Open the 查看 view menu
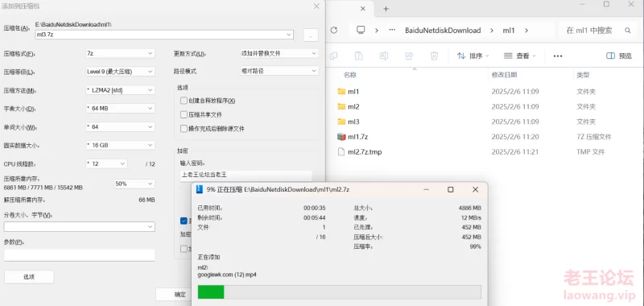 pos(520,56)
